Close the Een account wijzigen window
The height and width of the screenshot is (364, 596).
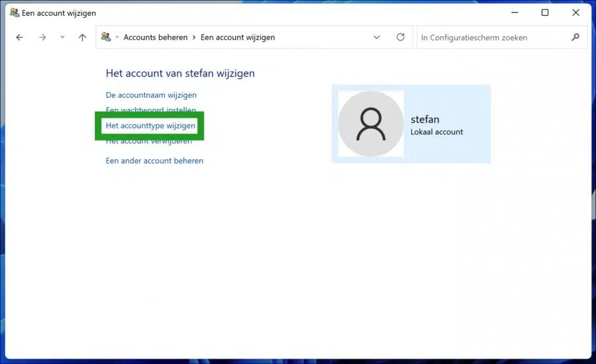[575, 13]
